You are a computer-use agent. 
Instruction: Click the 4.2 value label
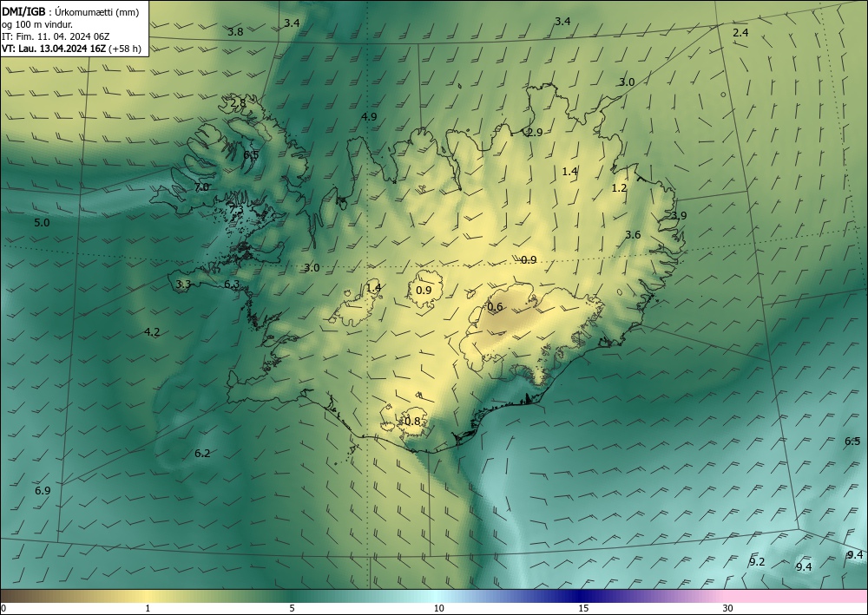152,332
